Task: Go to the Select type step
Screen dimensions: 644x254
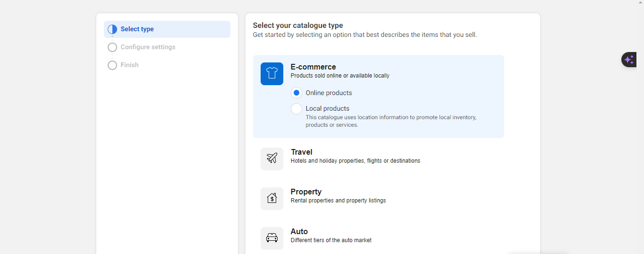Action: click(x=137, y=29)
